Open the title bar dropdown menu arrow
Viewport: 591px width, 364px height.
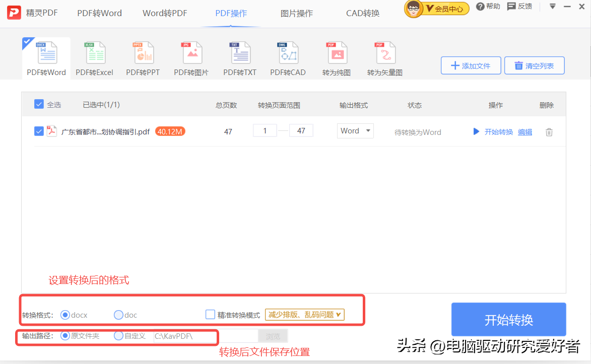tap(553, 7)
